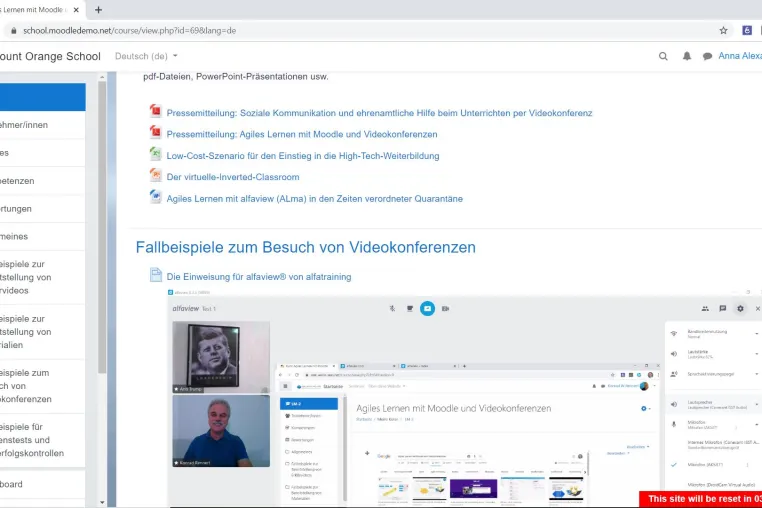
Task: Click the site lock icon in the address bar
Action: [14, 31]
